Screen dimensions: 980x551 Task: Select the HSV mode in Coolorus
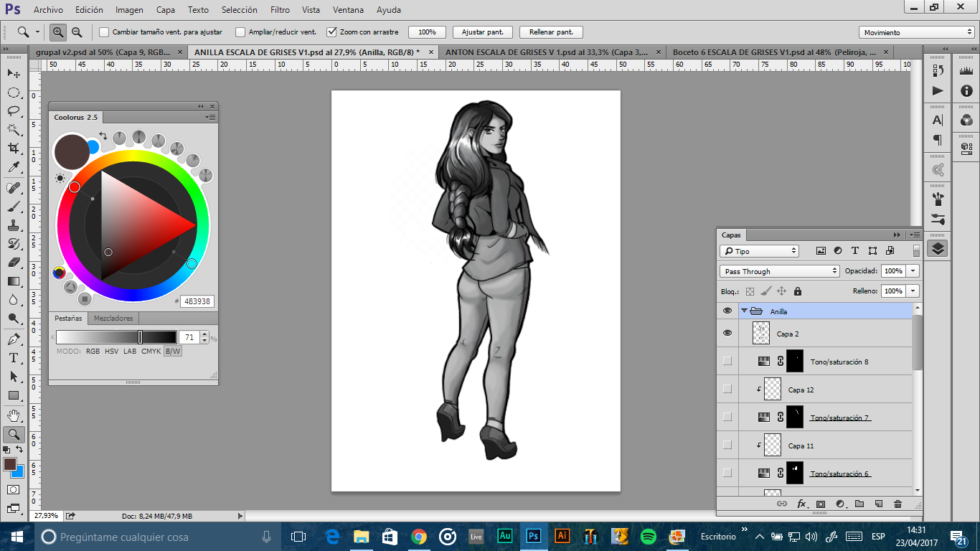click(111, 352)
